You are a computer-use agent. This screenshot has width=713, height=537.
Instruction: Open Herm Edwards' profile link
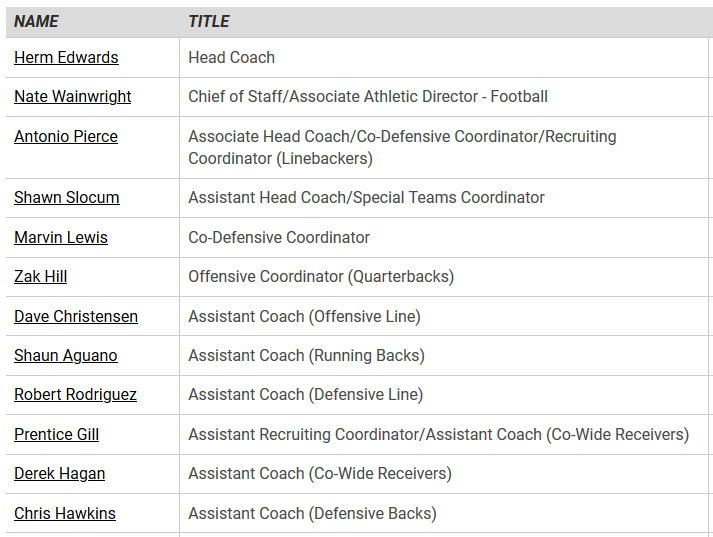coord(66,58)
